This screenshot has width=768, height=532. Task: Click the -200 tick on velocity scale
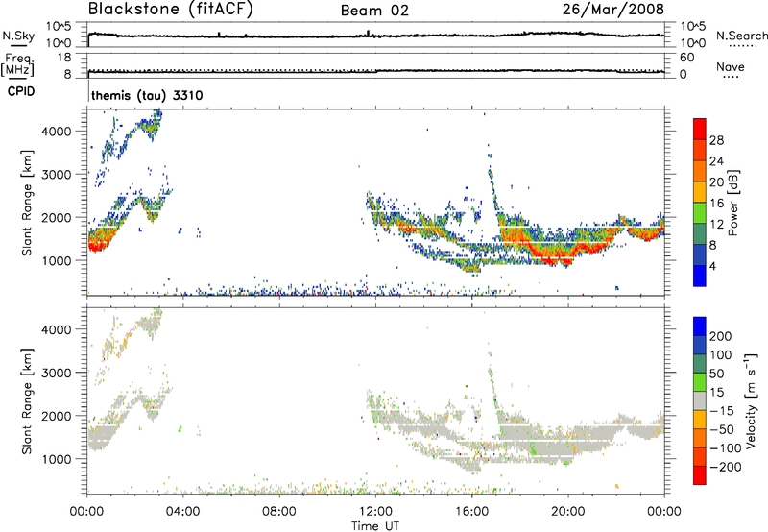[x=725, y=467]
